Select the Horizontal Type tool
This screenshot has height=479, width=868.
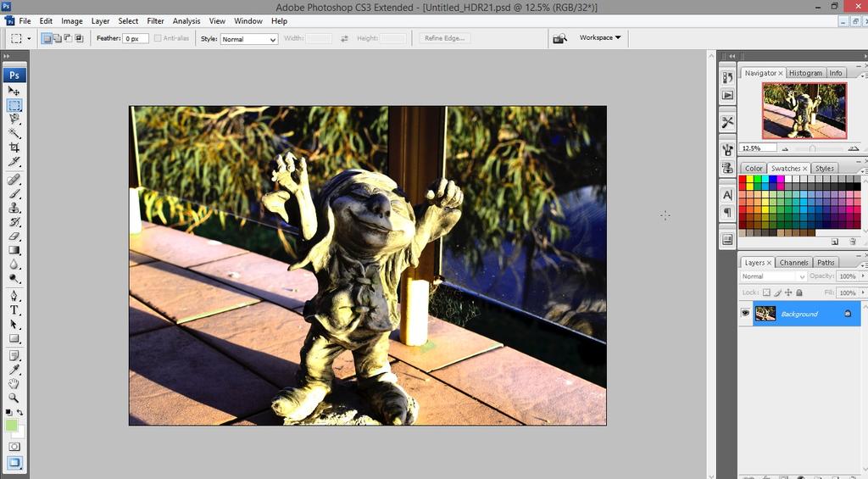click(14, 310)
